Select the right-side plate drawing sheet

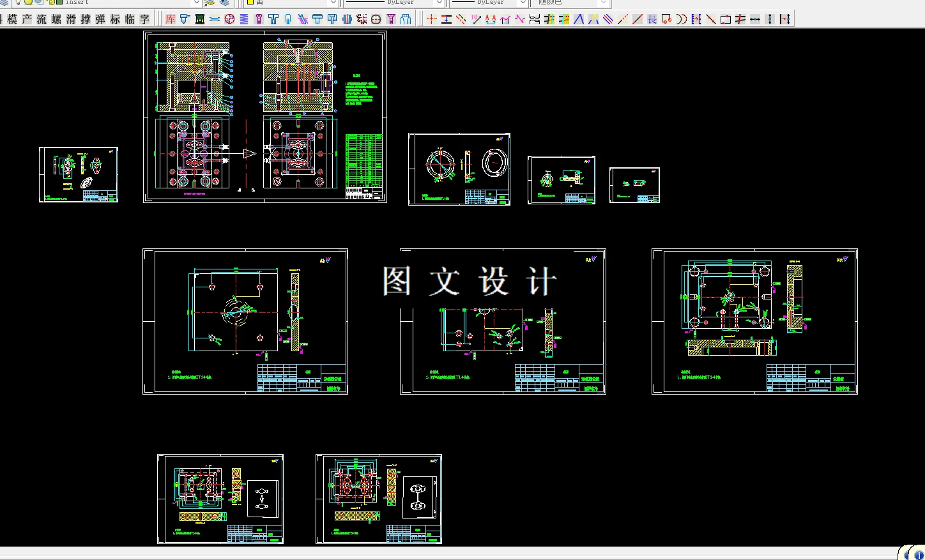(754, 321)
